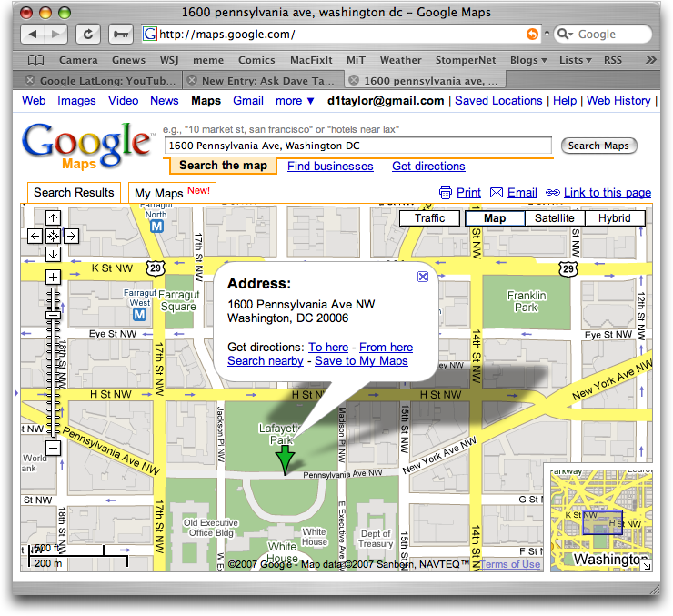Click the map address search field

pos(358,146)
